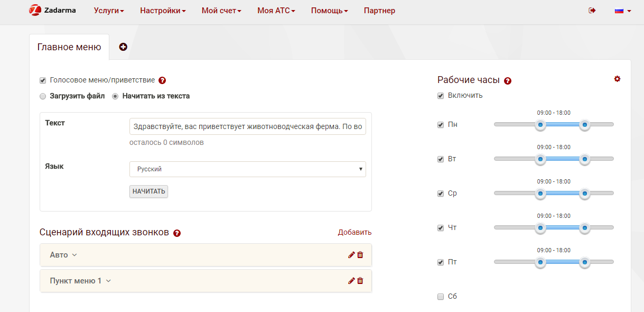Image resolution: width=644 pixels, height=312 pixels.
Task: Open working hours settings gear icon
Action: pos(617,79)
